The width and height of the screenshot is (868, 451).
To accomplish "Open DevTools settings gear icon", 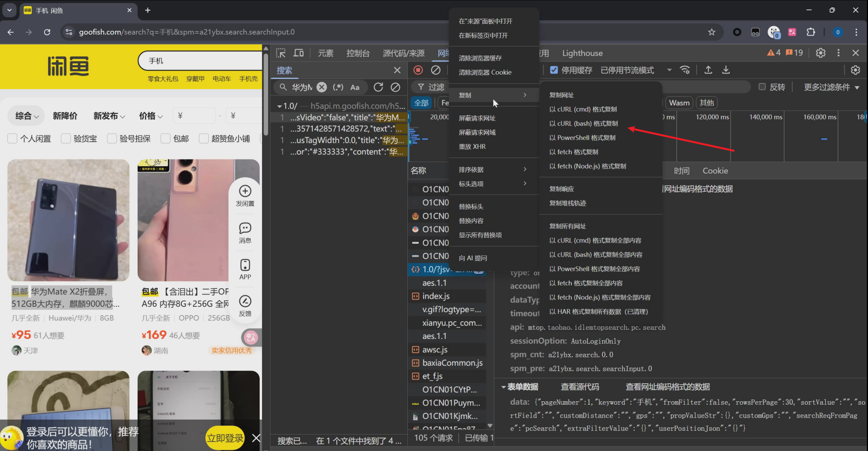I will (x=820, y=53).
